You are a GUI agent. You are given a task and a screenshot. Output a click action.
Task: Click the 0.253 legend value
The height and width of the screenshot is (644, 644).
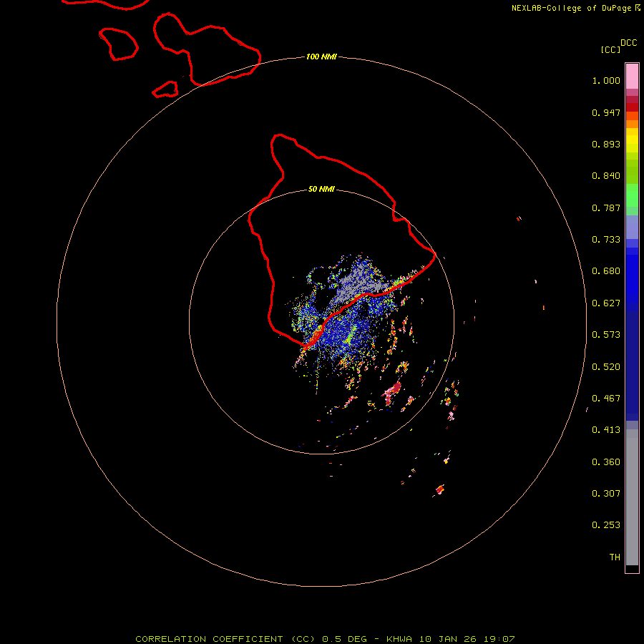click(x=606, y=525)
